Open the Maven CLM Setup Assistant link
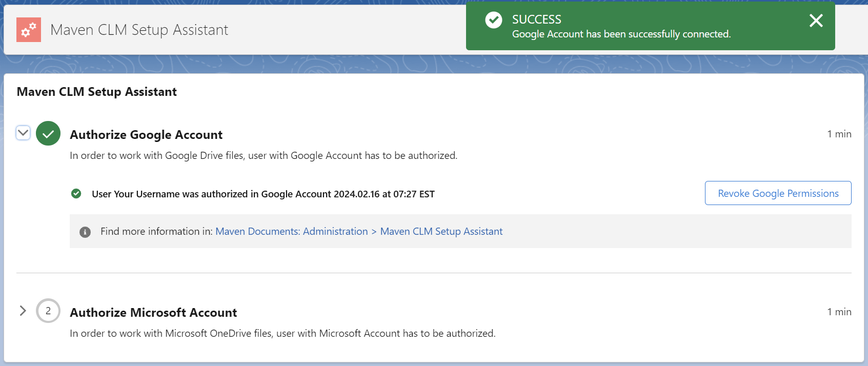868x366 pixels. pyautogui.click(x=441, y=231)
